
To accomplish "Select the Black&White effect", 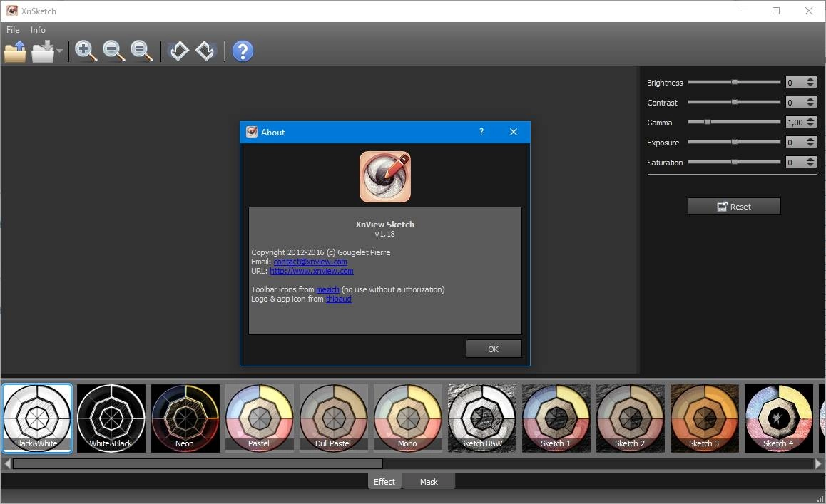I will [37, 418].
